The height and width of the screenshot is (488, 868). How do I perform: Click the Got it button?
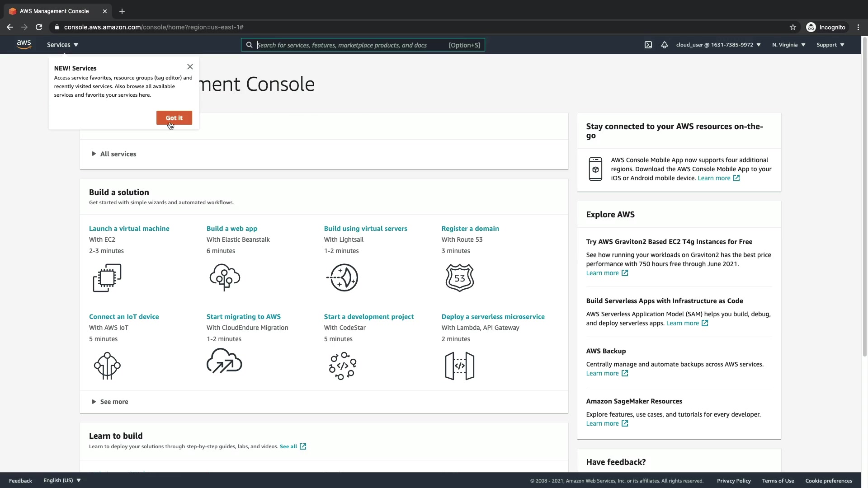click(174, 118)
